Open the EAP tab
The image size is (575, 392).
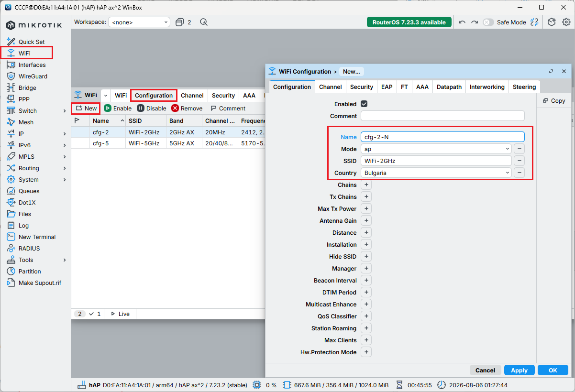click(387, 87)
